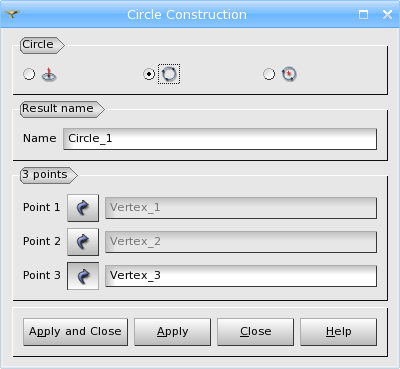Activate the Point 1 selection arrow button

click(83, 208)
